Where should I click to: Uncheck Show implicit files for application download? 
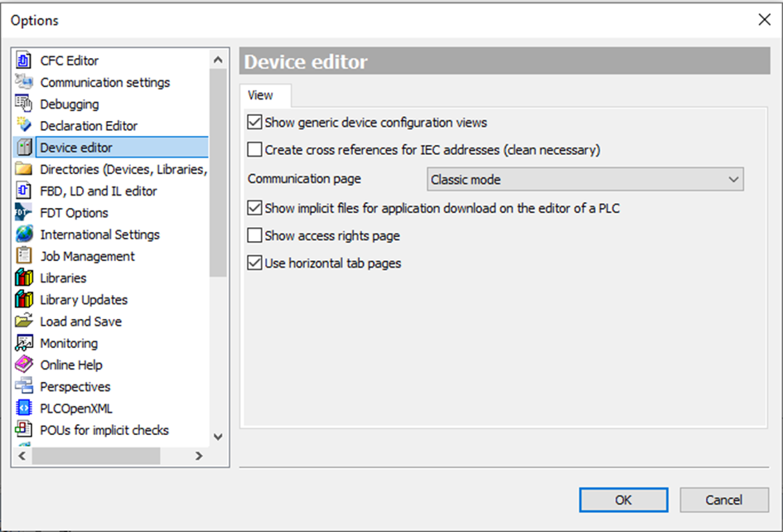254,208
